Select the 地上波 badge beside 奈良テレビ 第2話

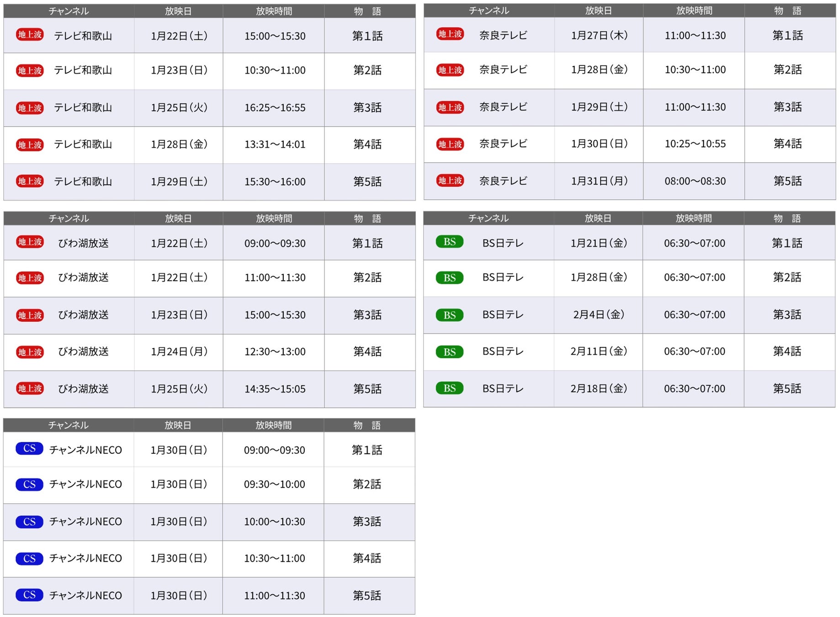pyautogui.click(x=450, y=70)
